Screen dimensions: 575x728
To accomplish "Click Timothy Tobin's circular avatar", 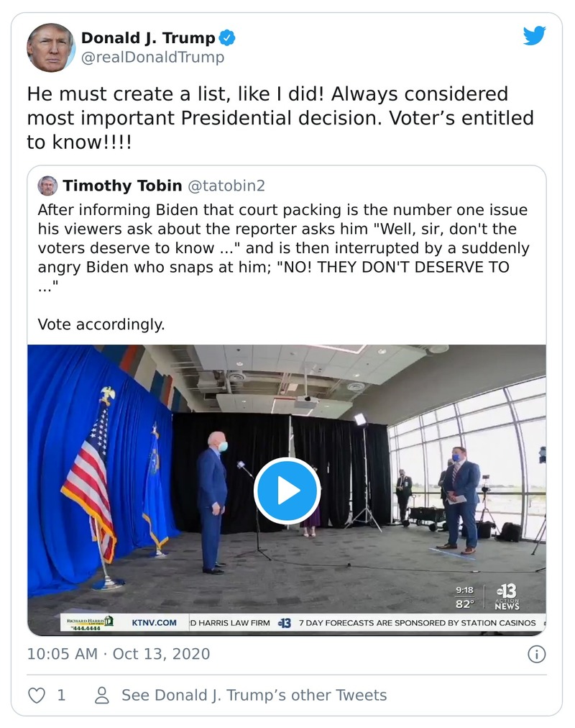I will (47, 186).
